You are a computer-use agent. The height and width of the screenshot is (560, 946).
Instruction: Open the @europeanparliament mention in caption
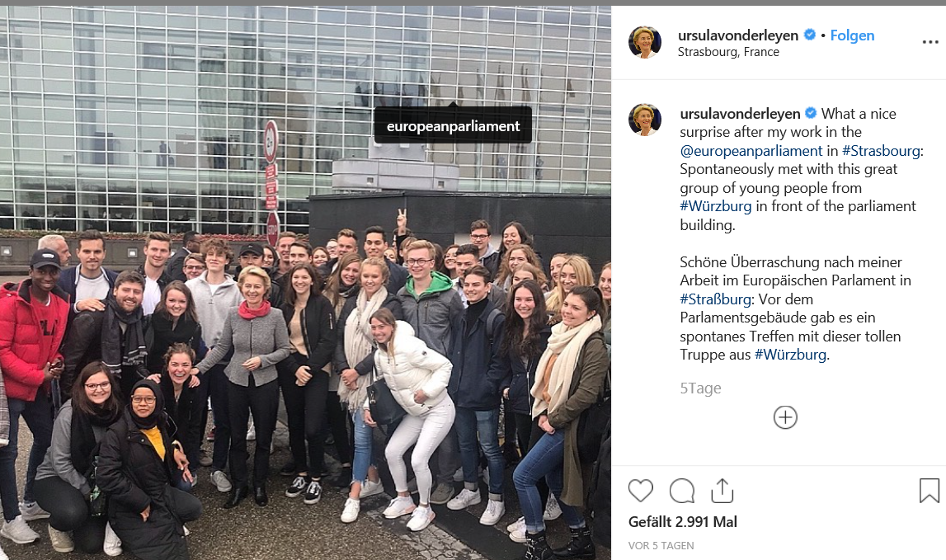(751, 151)
